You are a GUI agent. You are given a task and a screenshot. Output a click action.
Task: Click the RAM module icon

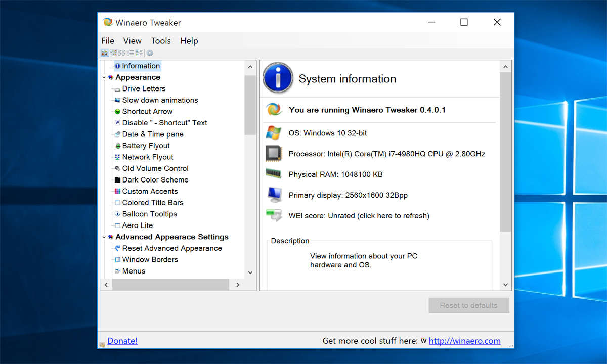tap(274, 173)
